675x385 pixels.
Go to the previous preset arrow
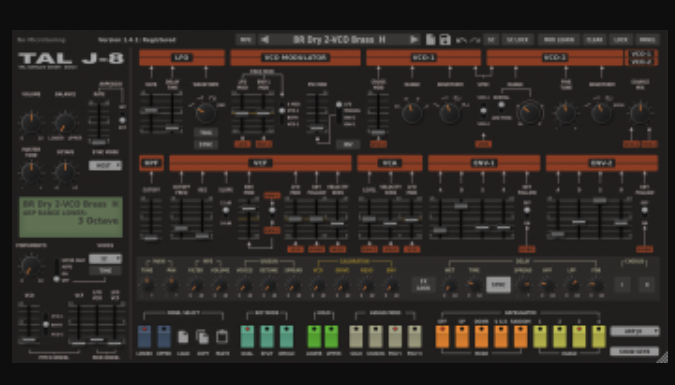[x=265, y=40]
